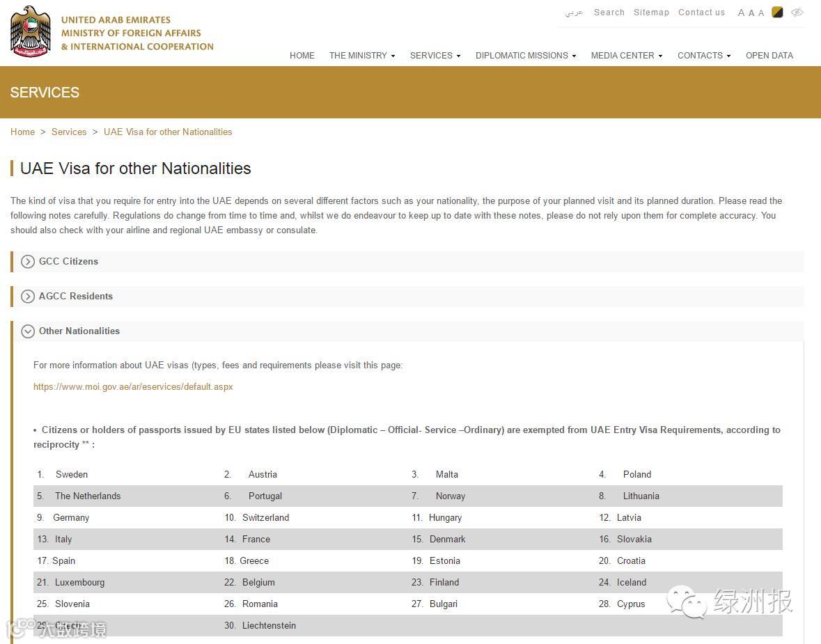Viewport: 821px width, 644px height.
Task: Click France table cell
Action: pos(256,540)
